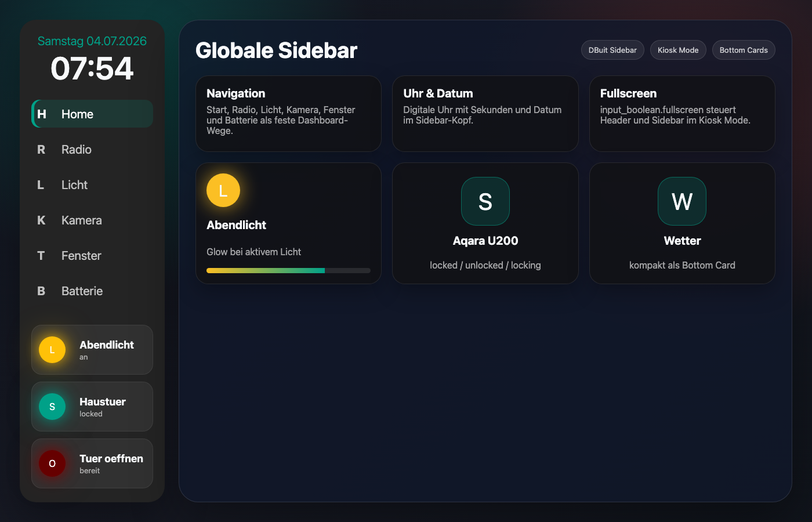Click the K letter icon beside Kamera
The height and width of the screenshot is (522, 812).
click(x=41, y=220)
